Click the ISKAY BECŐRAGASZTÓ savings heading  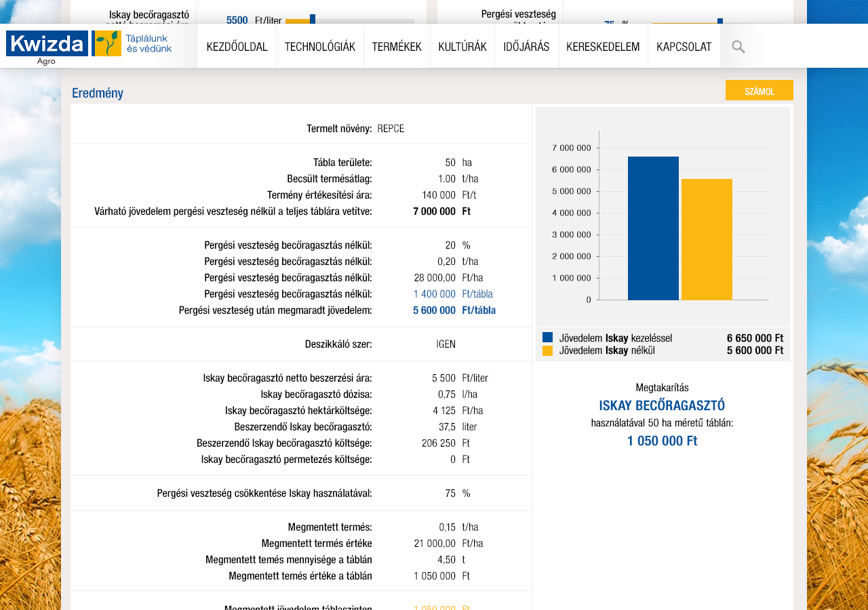pyautogui.click(x=662, y=405)
